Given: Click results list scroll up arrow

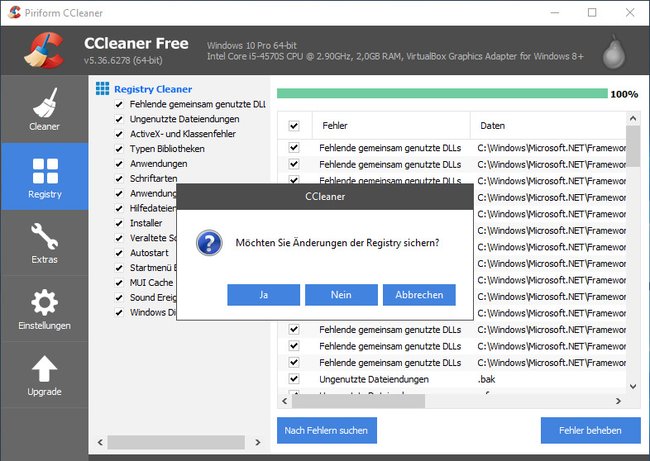Looking at the screenshot, I should [x=633, y=119].
